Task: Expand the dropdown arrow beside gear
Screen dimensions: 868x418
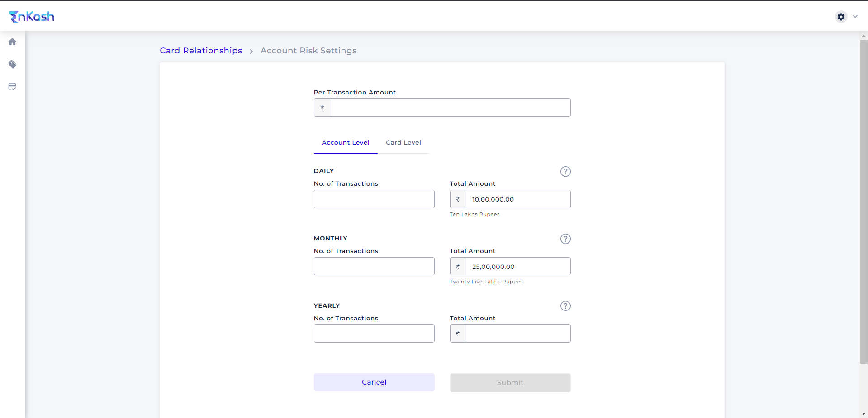Action: (855, 17)
